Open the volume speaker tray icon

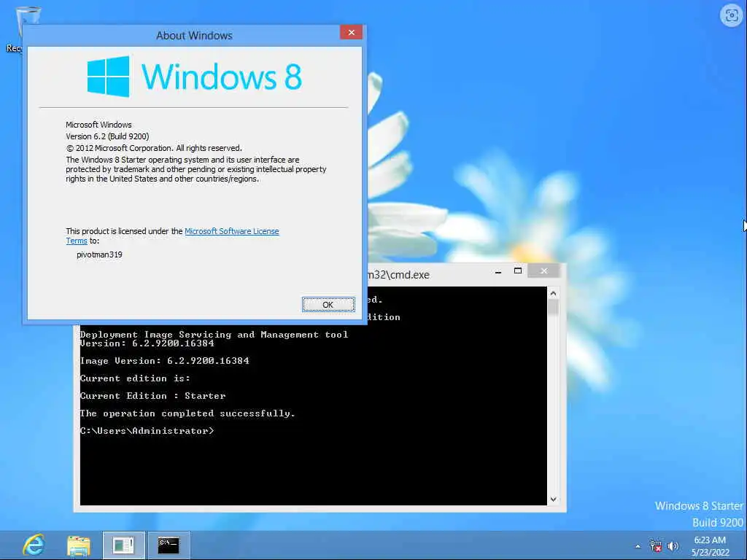click(x=673, y=546)
